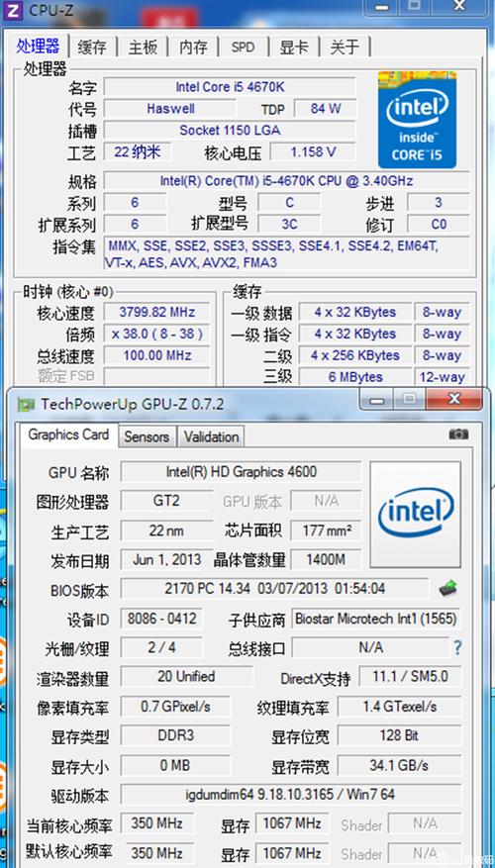Image resolution: width=495 pixels, height=868 pixels.
Task: Click the processor name field Intel Core i5 4670K
Action: click(230, 87)
